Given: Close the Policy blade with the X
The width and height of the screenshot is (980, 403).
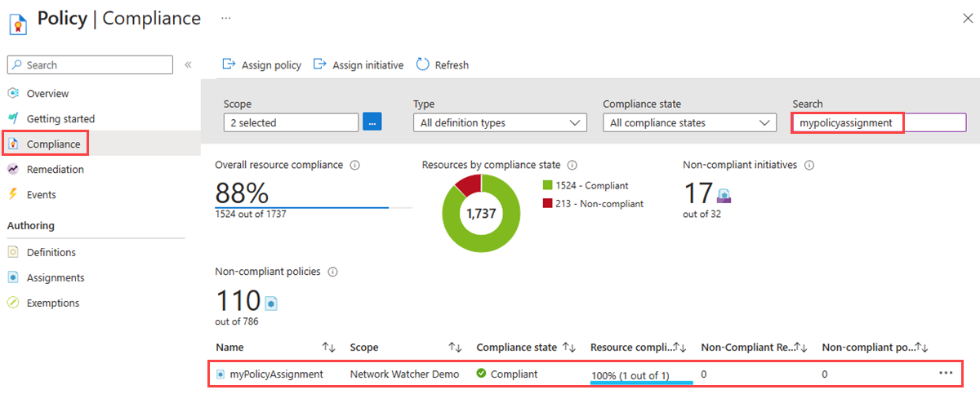Looking at the screenshot, I should pos(967,18).
